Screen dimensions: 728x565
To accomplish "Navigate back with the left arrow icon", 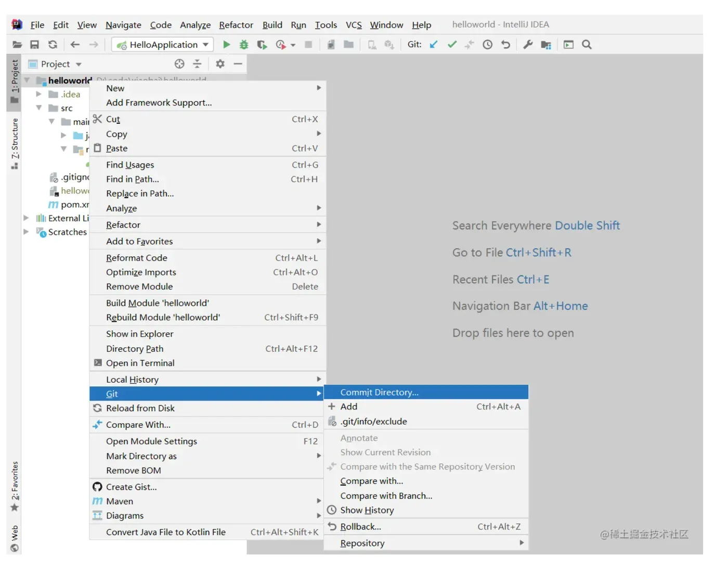I will pyautogui.click(x=75, y=45).
